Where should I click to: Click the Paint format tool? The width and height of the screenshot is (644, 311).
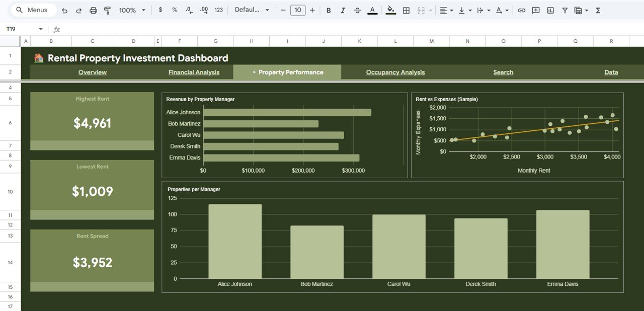(107, 10)
